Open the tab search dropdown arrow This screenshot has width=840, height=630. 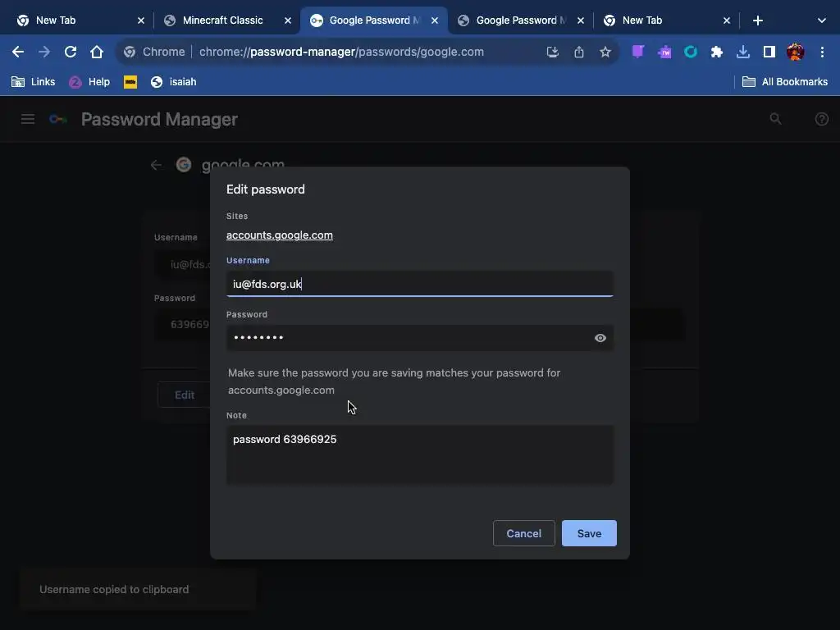tap(822, 21)
